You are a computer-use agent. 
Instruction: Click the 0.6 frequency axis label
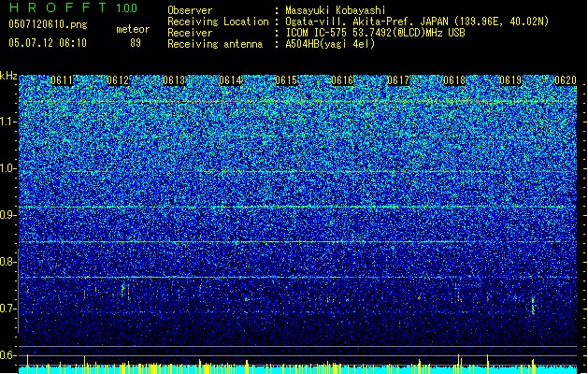[x=7, y=355]
